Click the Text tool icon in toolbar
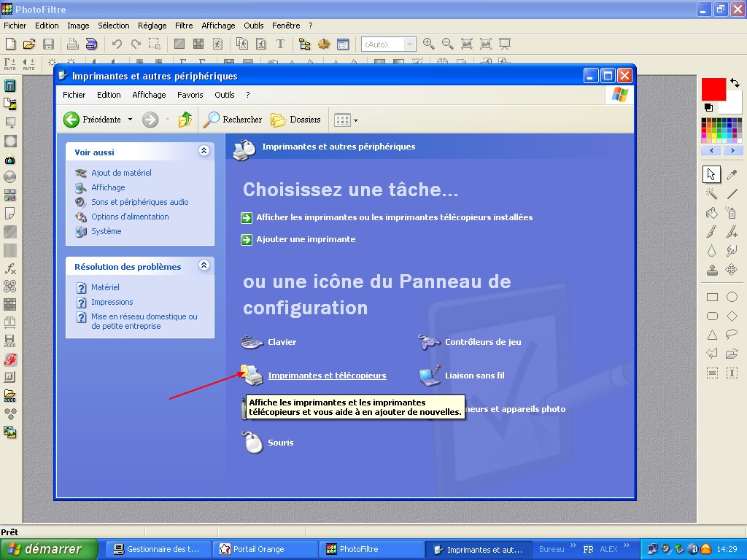This screenshot has width=747, height=560. click(280, 44)
